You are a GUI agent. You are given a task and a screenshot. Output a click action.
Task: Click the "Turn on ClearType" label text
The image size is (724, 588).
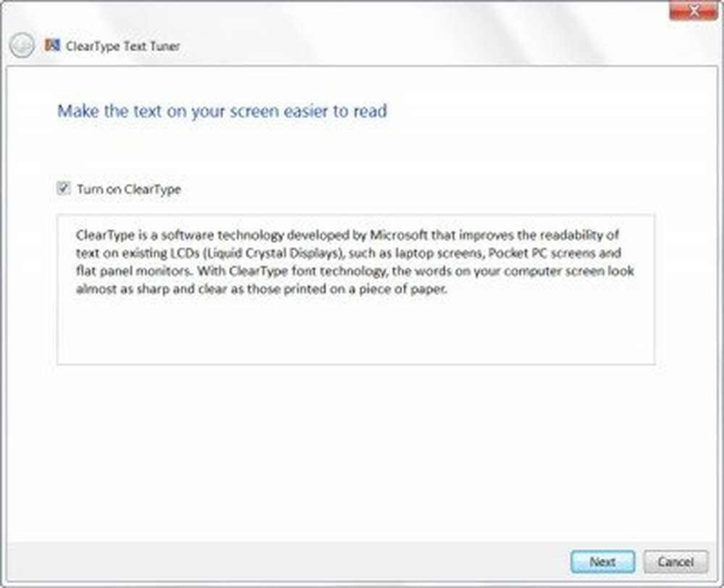[x=129, y=190]
